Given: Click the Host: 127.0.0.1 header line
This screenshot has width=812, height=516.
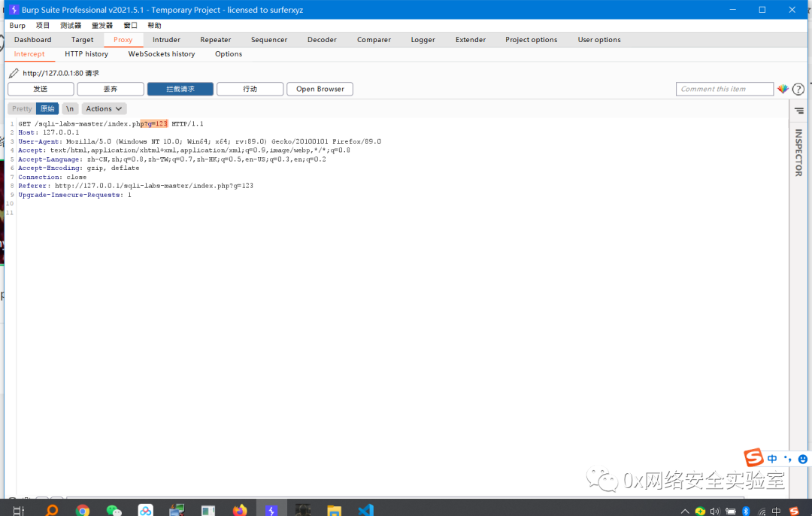Looking at the screenshot, I should tap(49, 132).
